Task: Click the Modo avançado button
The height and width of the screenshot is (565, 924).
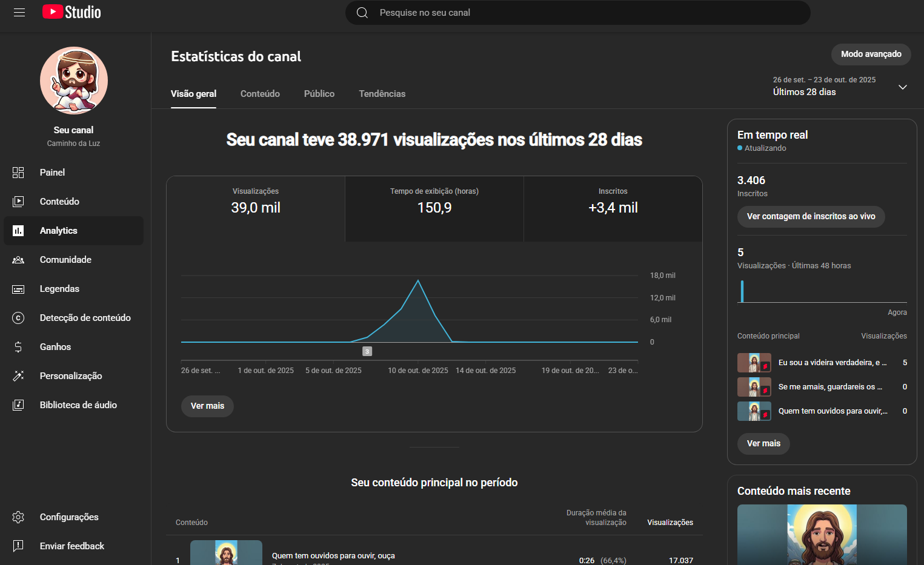Action: pyautogui.click(x=871, y=55)
